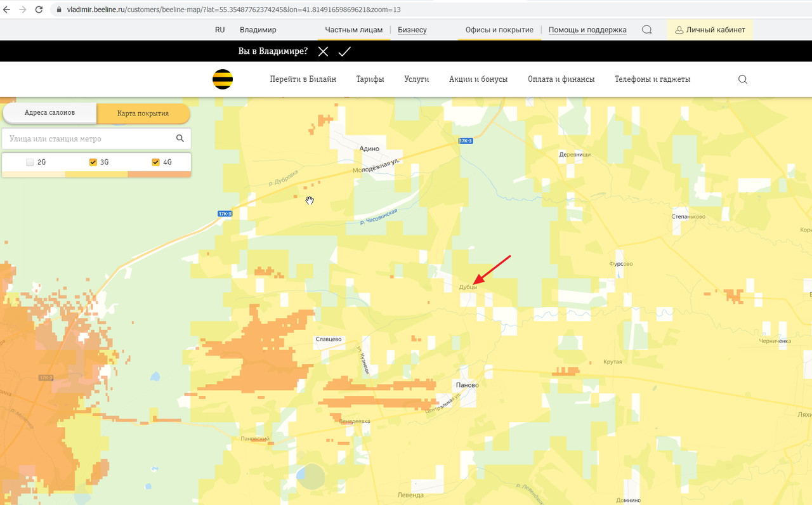Open Частным лицам section

pos(354,30)
